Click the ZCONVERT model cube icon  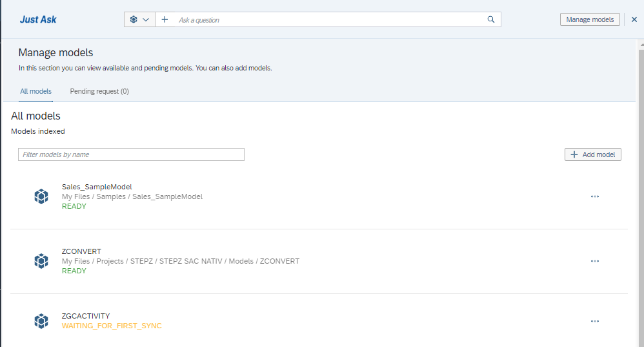(x=41, y=261)
